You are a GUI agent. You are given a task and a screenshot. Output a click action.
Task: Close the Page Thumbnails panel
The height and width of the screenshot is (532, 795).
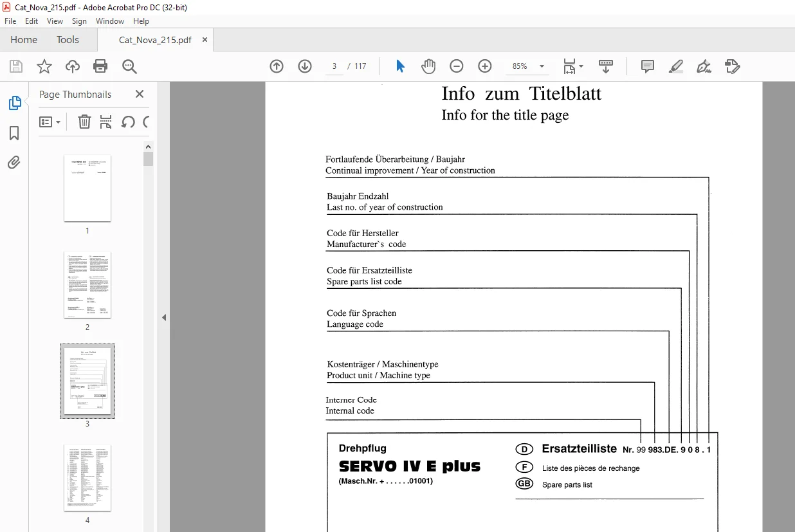[x=140, y=94]
